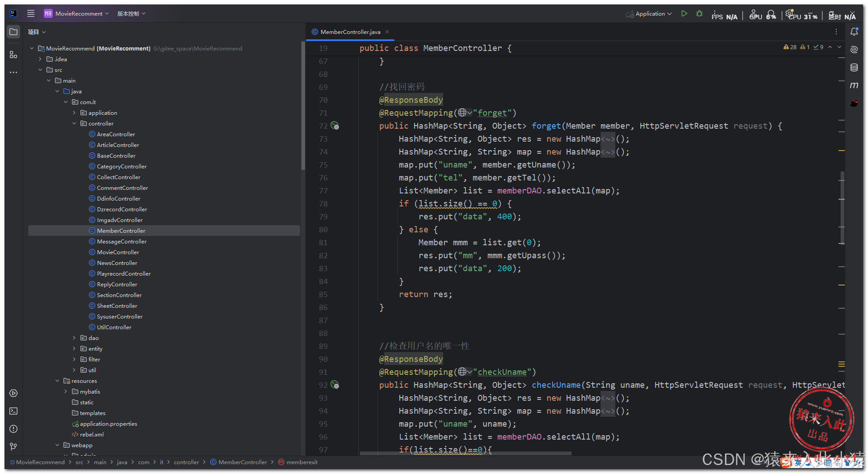Open rebel.xml file
The width and height of the screenshot is (868, 474).
(x=92, y=434)
